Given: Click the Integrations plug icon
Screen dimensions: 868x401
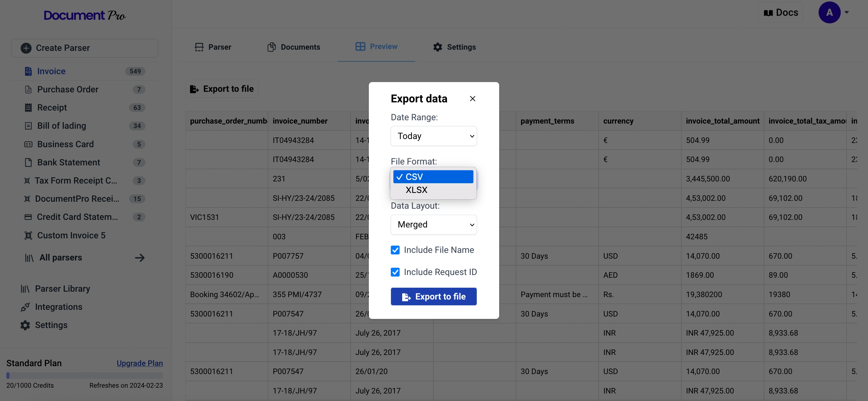Looking at the screenshot, I should [25, 307].
